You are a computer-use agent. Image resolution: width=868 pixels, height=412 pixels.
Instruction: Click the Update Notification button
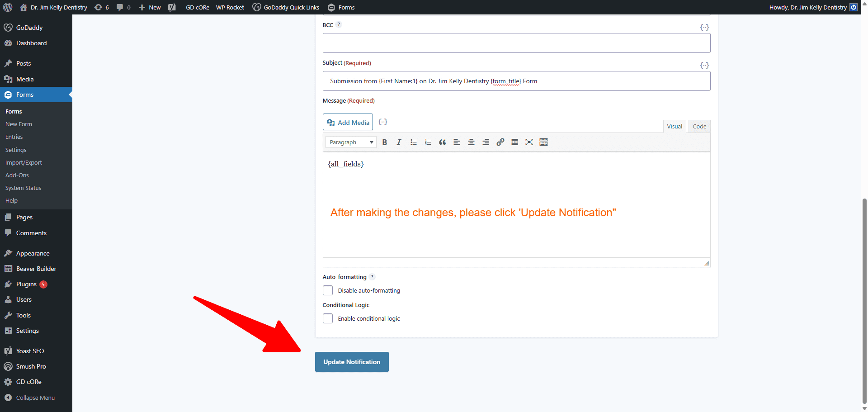click(x=352, y=362)
